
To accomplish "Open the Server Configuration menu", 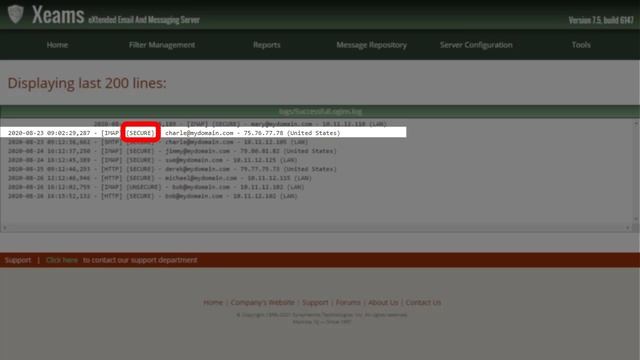I will coord(476,45).
